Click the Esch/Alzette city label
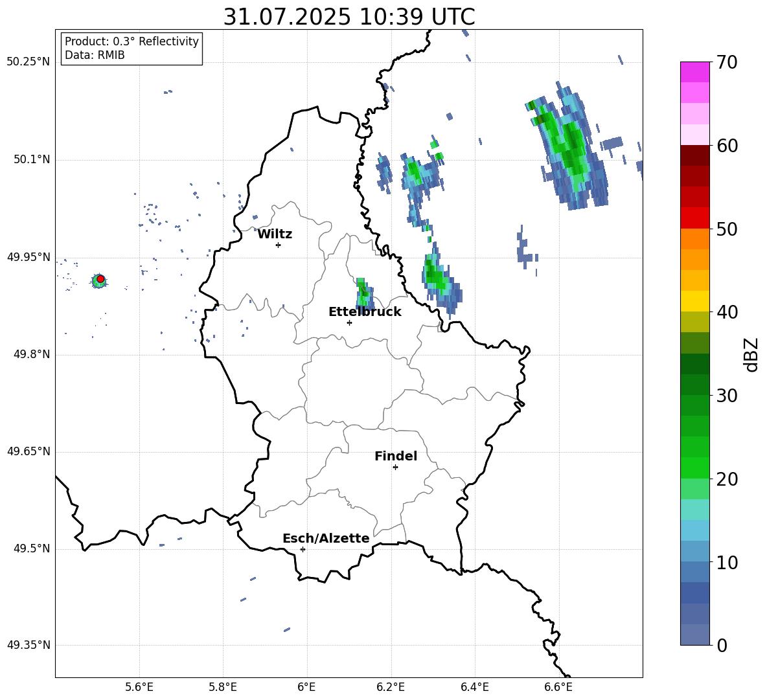Image resolution: width=767 pixels, height=700 pixels. [326, 538]
